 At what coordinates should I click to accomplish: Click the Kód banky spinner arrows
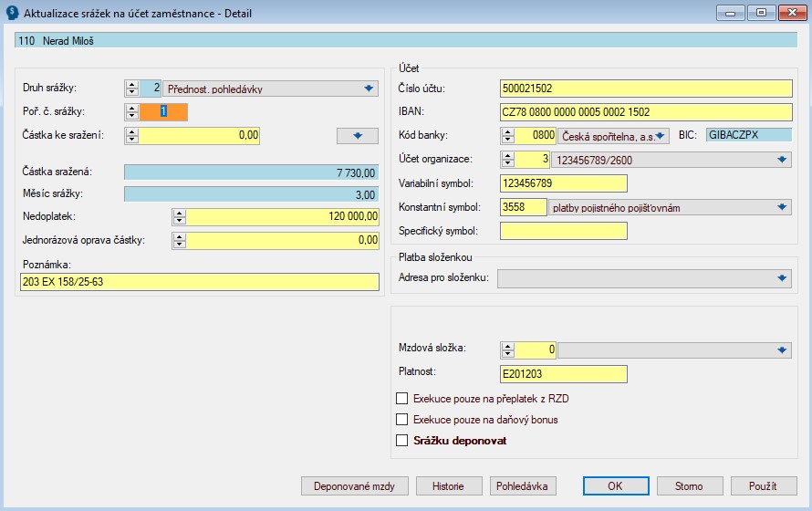point(508,136)
